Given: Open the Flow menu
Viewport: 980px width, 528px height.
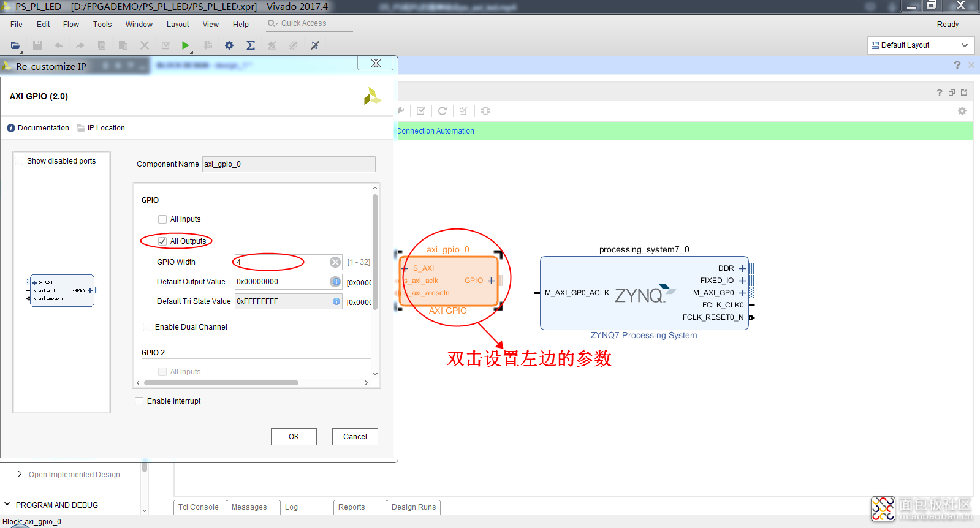Looking at the screenshot, I should pos(71,25).
